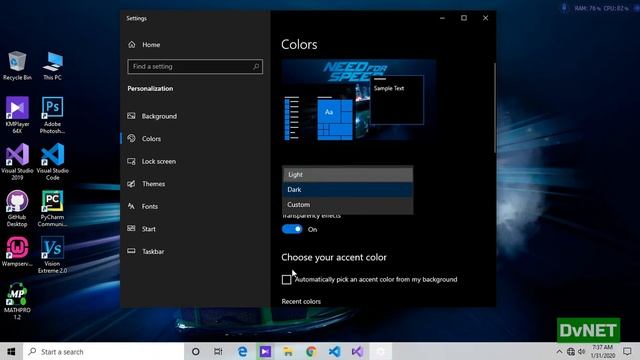Open the network icon in system tray
640x360 pixels.
(x=571, y=351)
